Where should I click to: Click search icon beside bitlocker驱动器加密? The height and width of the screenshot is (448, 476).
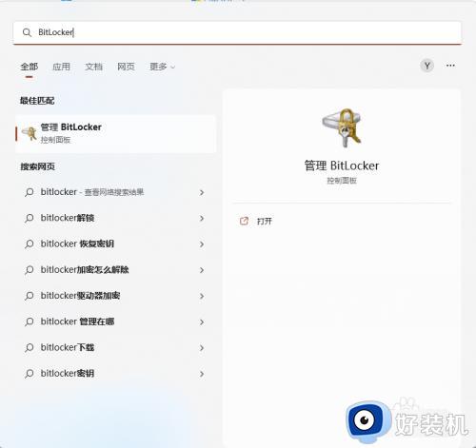[30, 296]
